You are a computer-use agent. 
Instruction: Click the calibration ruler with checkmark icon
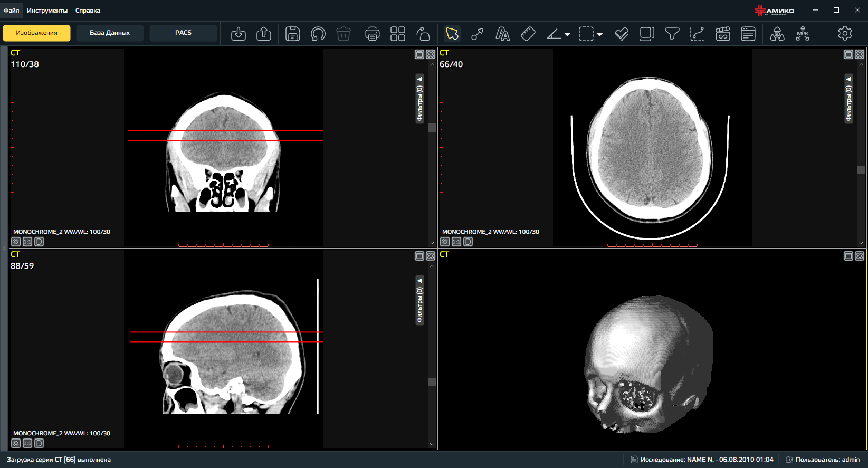622,34
